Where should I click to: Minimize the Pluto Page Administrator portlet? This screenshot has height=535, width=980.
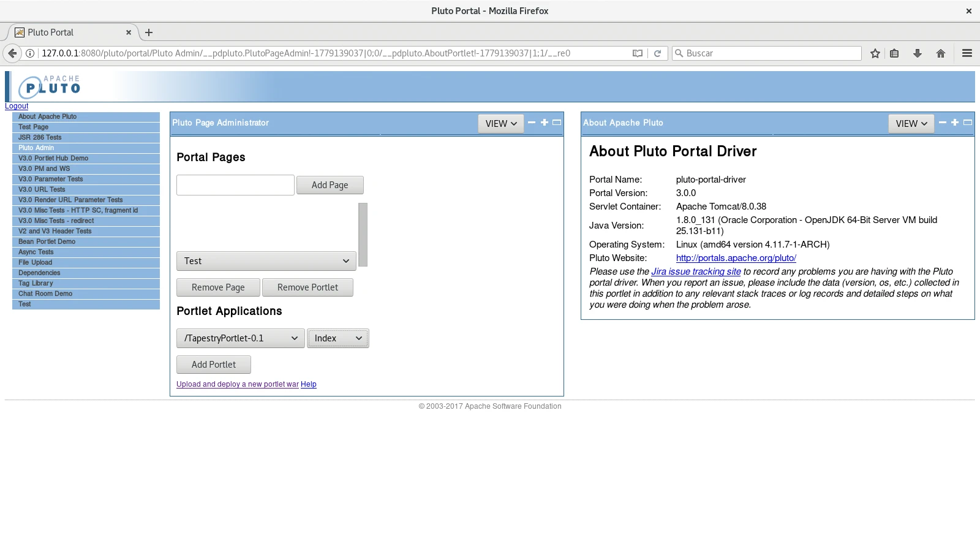531,123
